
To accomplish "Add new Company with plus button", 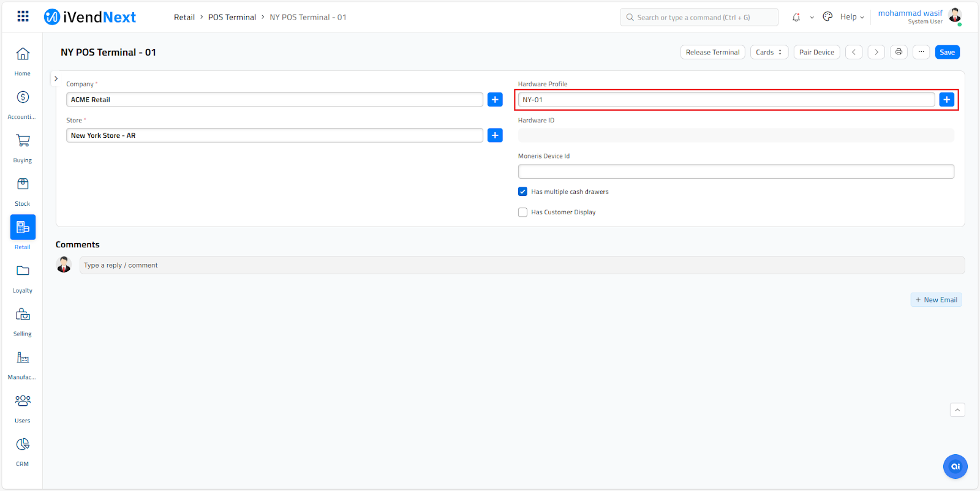I will pos(495,99).
